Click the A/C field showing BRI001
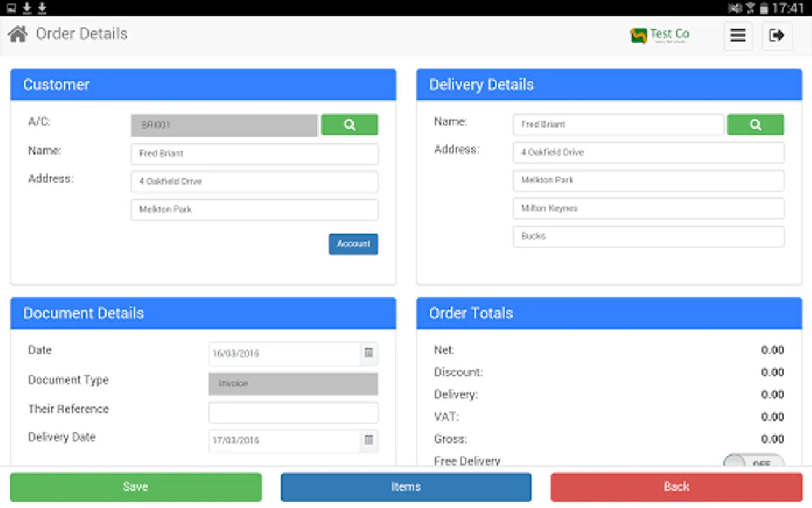The width and height of the screenshot is (812, 508). 223,125
